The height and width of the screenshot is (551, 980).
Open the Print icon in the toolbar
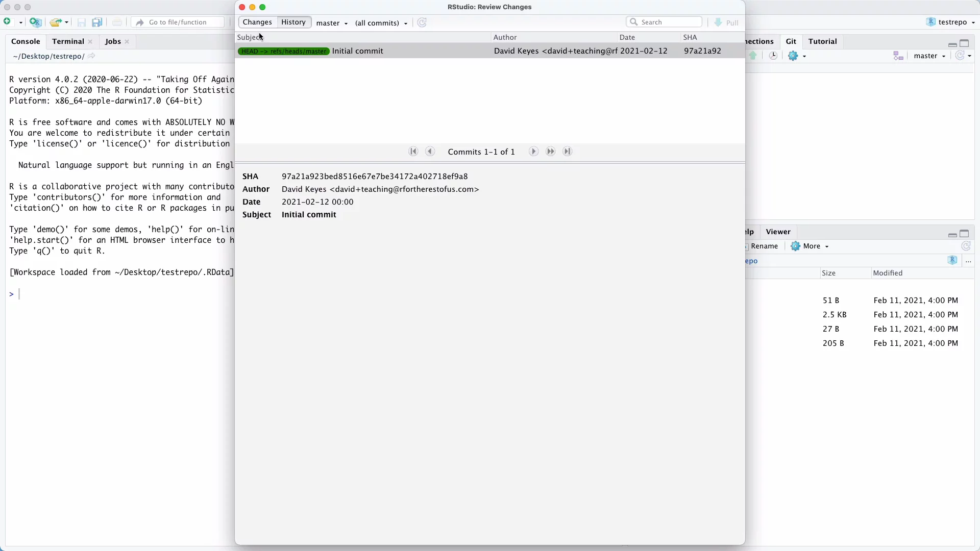117,22
